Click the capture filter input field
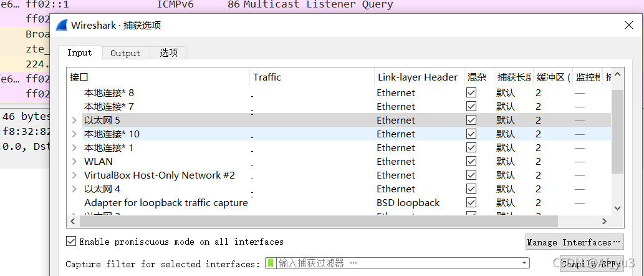Image resolution: width=644 pixels, height=276 pixels. [x=397, y=263]
